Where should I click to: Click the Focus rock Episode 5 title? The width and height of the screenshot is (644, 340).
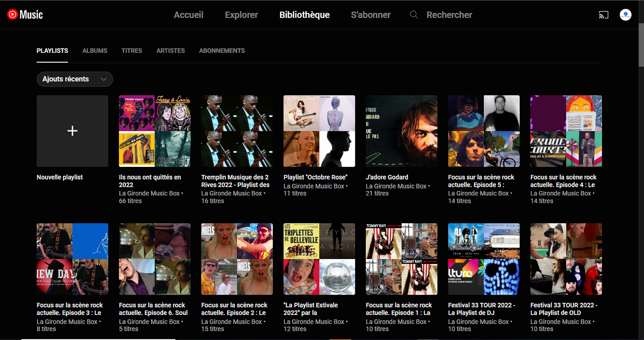pyautogui.click(x=481, y=181)
